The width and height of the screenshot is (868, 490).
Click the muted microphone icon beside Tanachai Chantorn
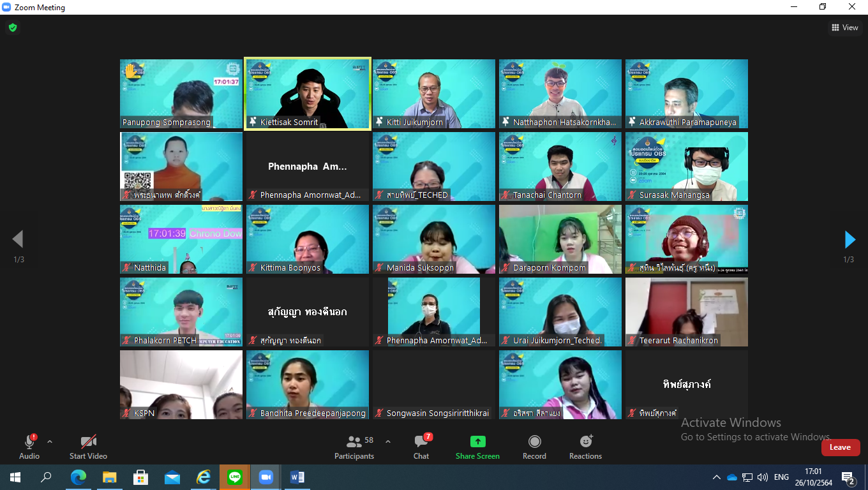click(x=505, y=195)
